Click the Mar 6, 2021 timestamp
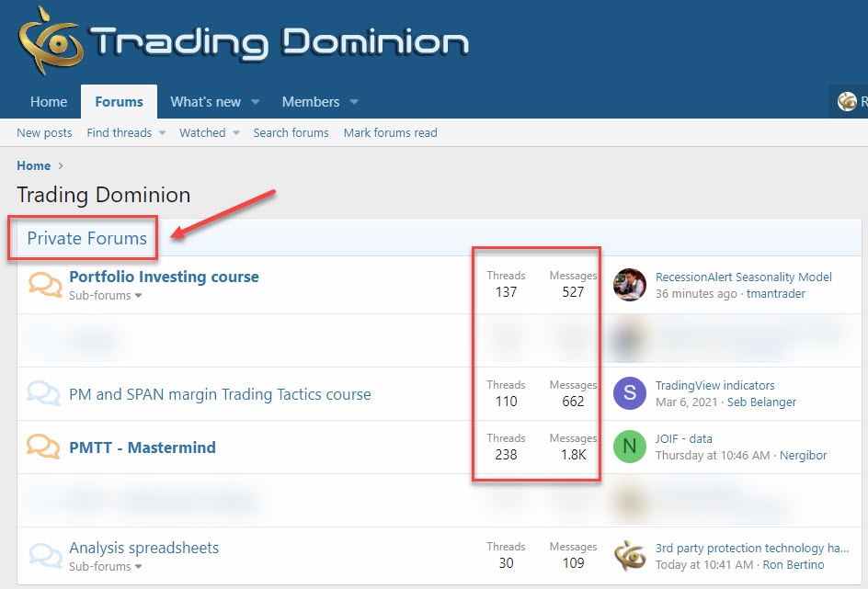The image size is (868, 589). point(687,402)
